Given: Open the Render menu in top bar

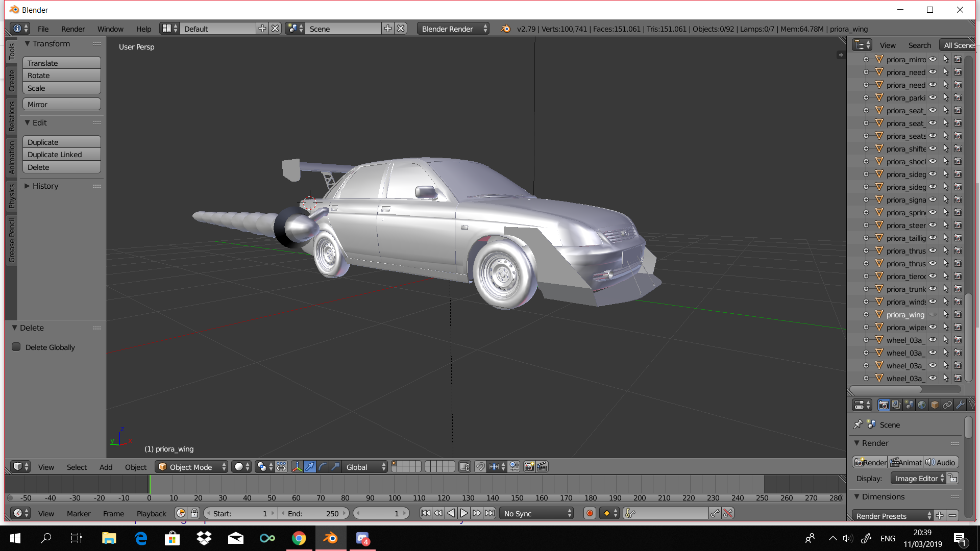Looking at the screenshot, I should click(x=73, y=29).
